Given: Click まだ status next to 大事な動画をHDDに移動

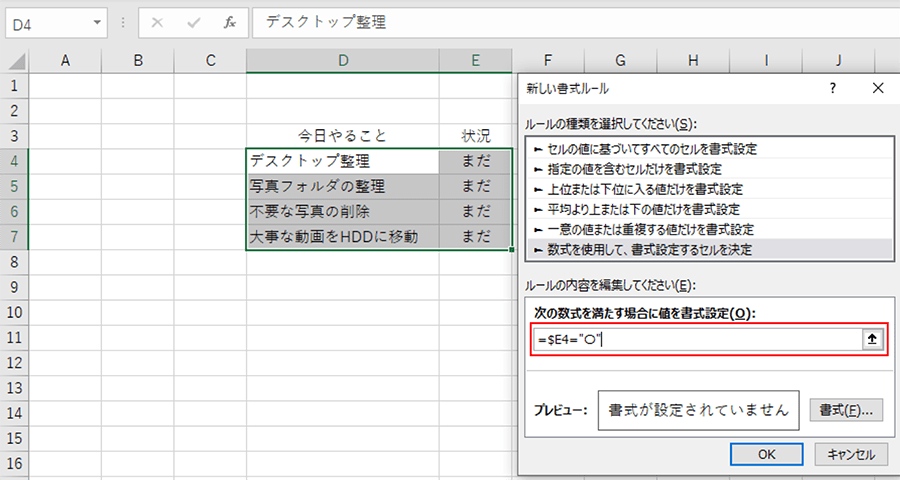Looking at the screenshot, I should pyautogui.click(x=475, y=237).
